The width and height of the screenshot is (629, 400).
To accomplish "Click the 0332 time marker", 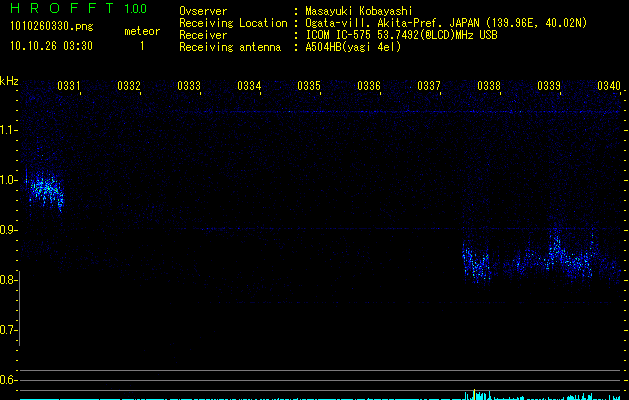I will pos(129,86).
